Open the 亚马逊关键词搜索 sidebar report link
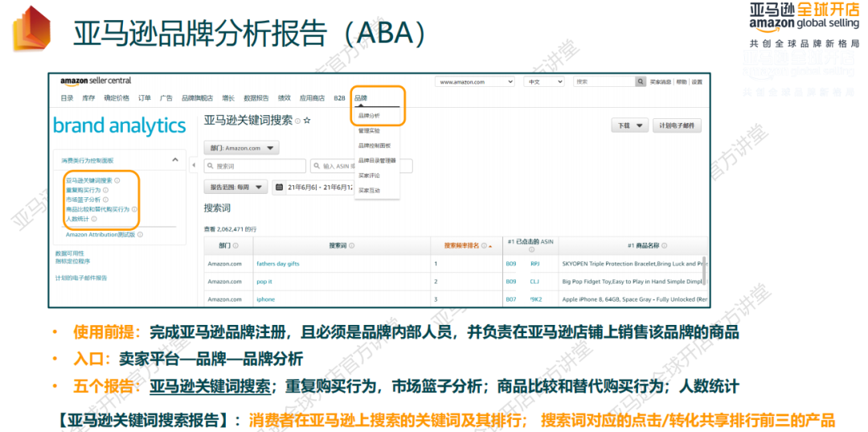The height and width of the screenshot is (432, 868). pos(88,180)
